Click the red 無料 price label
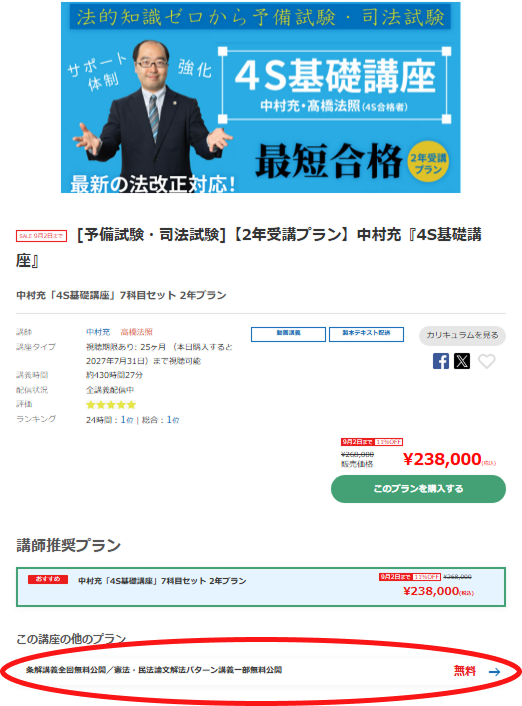This screenshot has height=706, width=522. tap(465, 671)
